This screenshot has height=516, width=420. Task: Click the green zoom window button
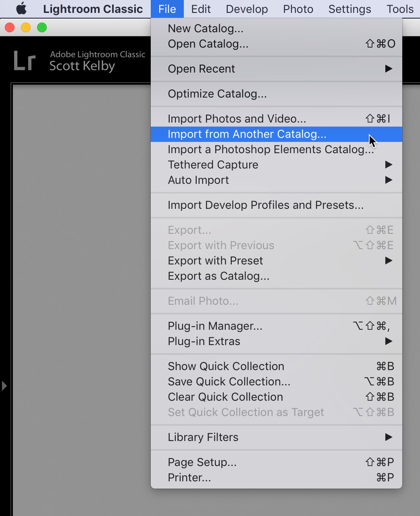pyautogui.click(x=42, y=27)
